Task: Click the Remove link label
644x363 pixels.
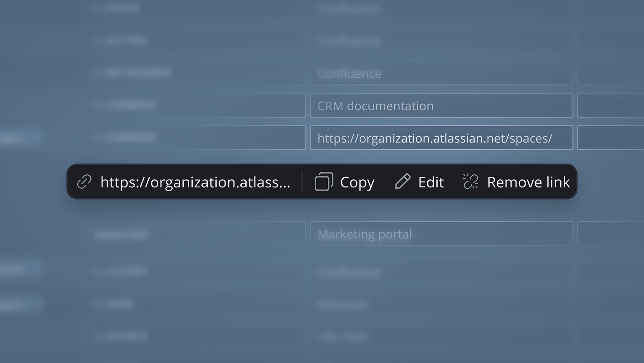Action: click(528, 182)
